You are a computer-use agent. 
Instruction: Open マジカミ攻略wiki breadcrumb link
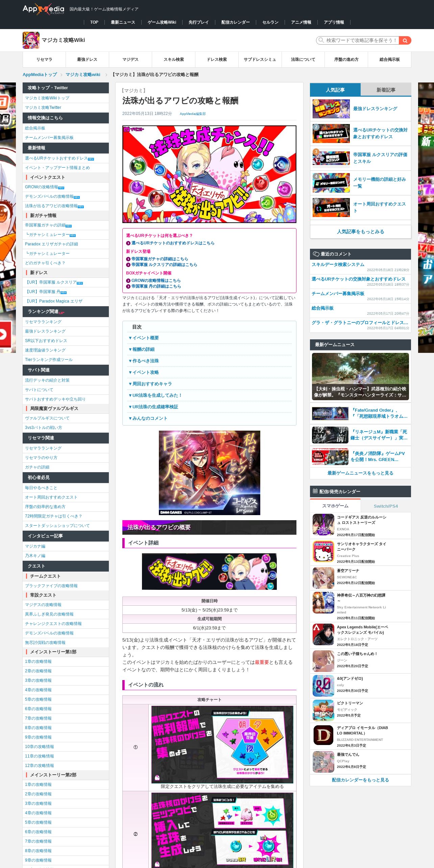[x=83, y=75]
